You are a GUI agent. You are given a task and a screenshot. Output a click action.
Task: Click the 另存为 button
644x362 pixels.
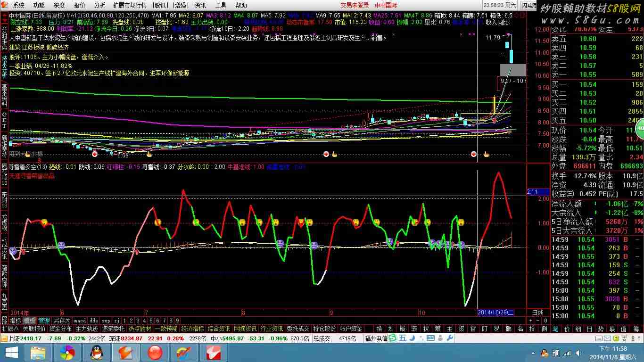(x=61, y=321)
